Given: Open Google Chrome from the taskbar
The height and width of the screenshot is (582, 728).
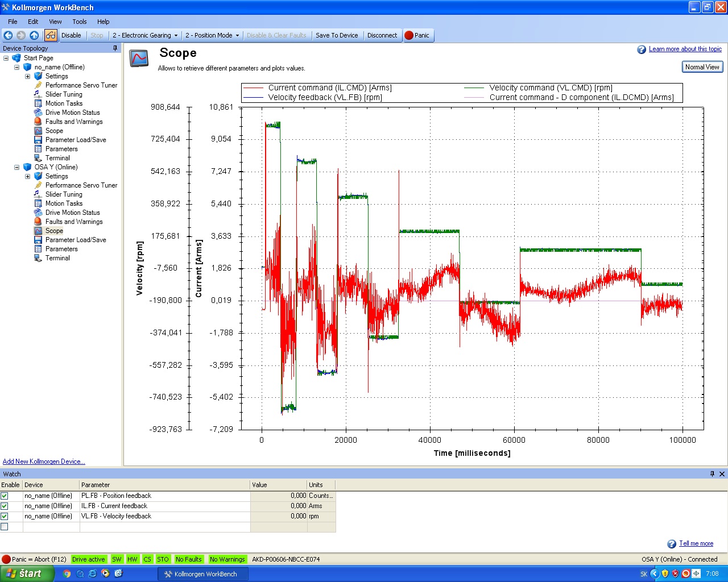Looking at the screenshot, I should coord(67,573).
